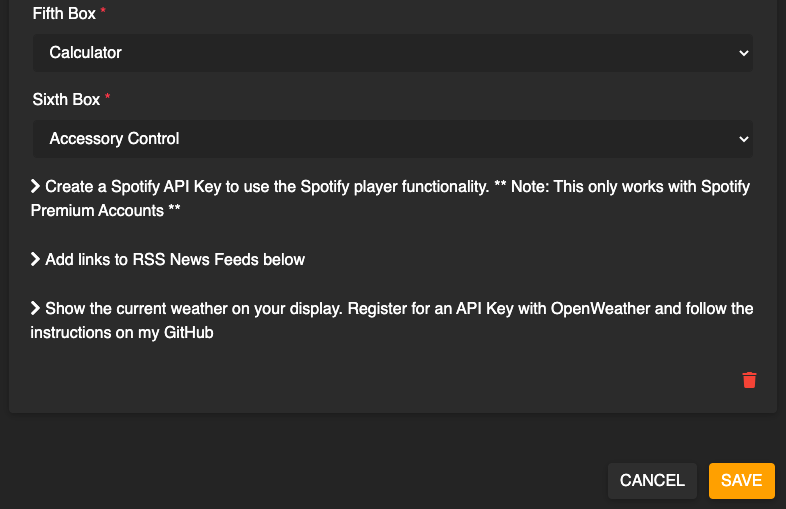
Task: Open the Fifth Box Calculator dropdown
Action: pyautogui.click(x=392, y=53)
